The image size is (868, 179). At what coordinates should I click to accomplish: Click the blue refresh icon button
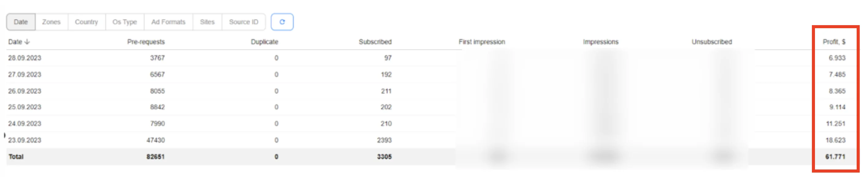(282, 22)
